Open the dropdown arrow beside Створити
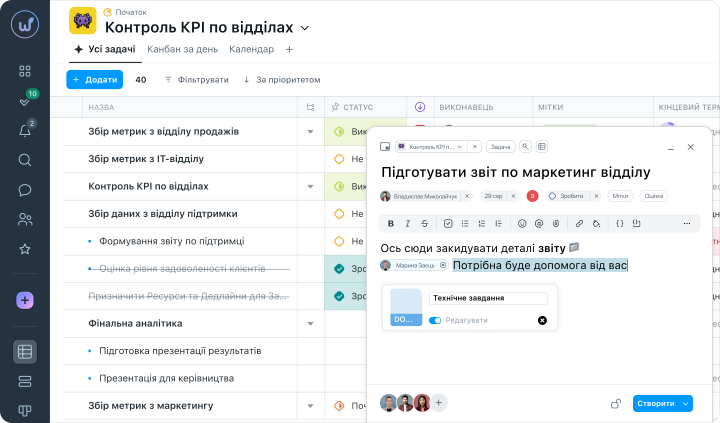The width and height of the screenshot is (720, 423). [686, 403]
